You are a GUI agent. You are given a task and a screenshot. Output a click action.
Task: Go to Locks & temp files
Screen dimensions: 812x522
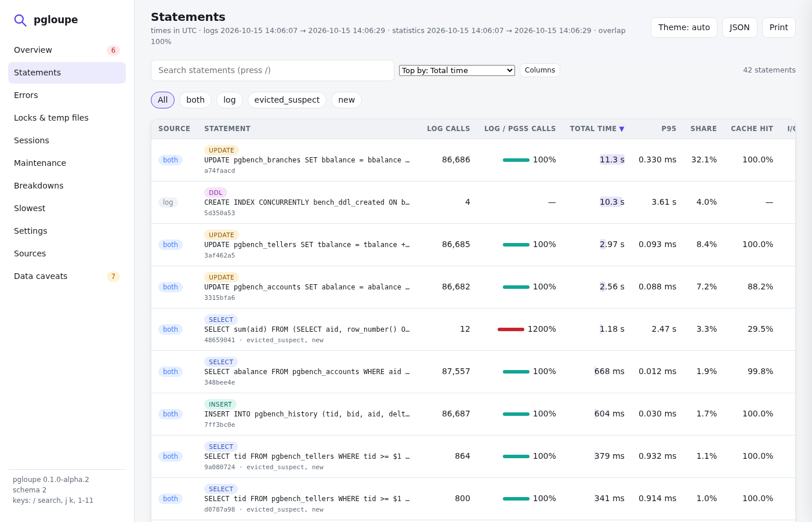67,118
